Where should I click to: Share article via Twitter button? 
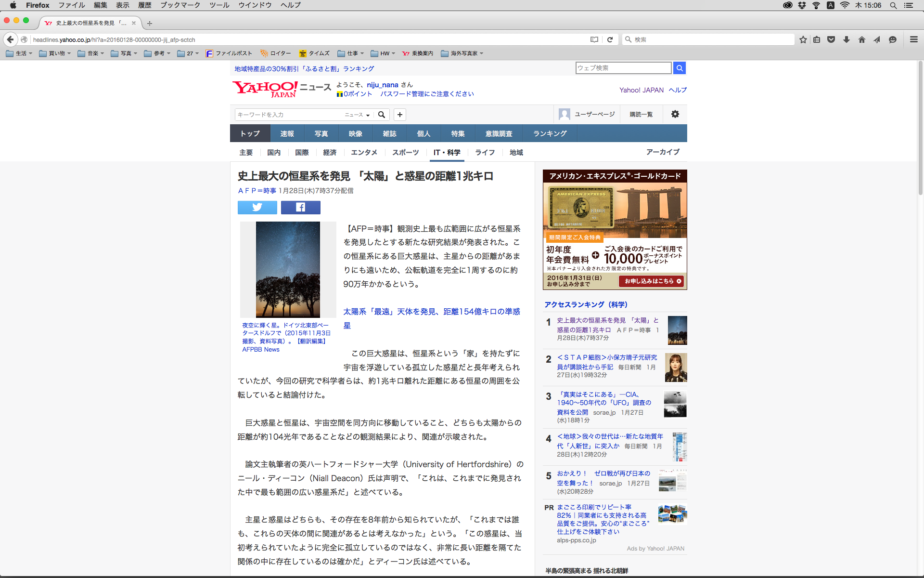coord(257,207)
